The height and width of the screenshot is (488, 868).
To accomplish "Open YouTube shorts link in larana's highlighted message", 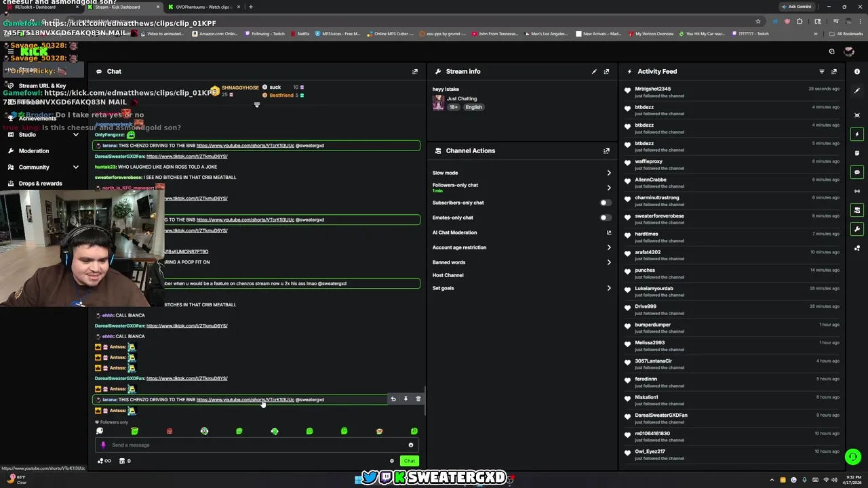I will point(245,400).
